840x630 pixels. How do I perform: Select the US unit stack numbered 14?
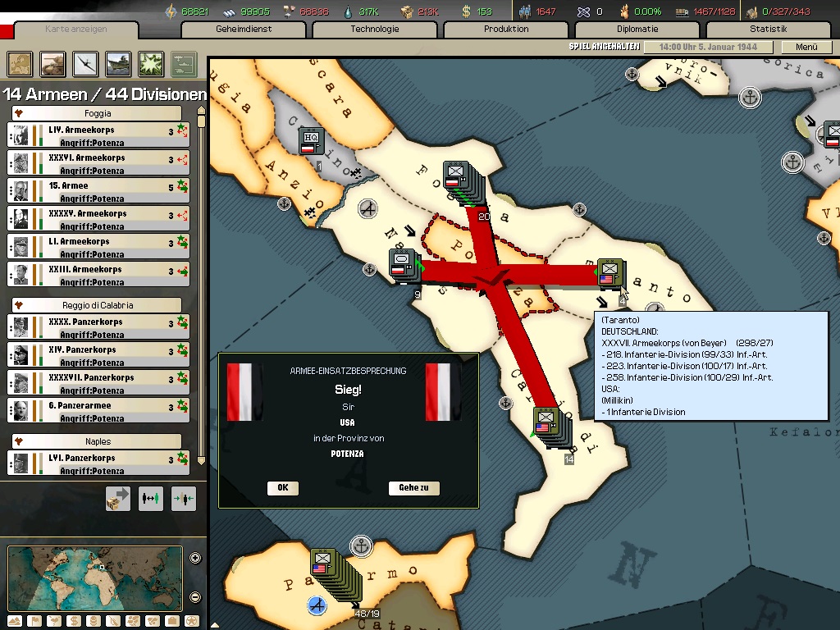[552, 429]
